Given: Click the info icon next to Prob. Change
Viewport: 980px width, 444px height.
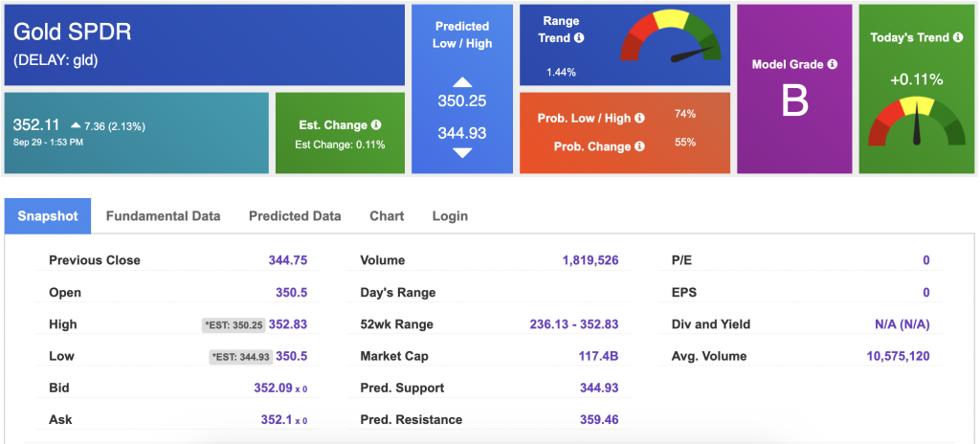Looking at the screenshot, I should 638,146.
